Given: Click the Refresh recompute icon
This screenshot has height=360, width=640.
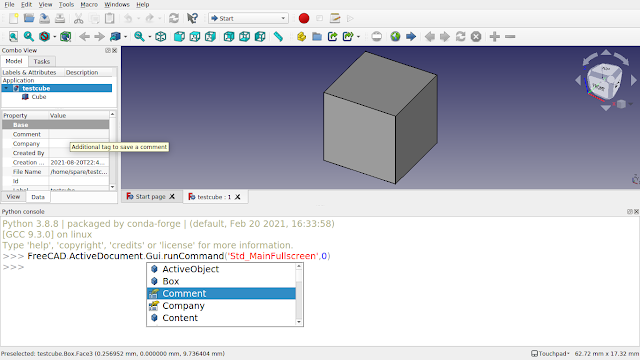Looking at the screenshot, I should (x=174, y=18).
